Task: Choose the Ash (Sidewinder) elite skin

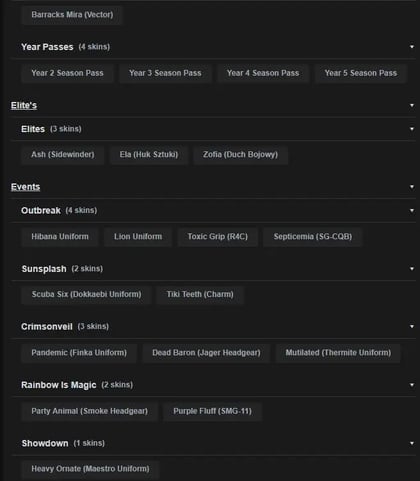Action: (x=63, y=155)
